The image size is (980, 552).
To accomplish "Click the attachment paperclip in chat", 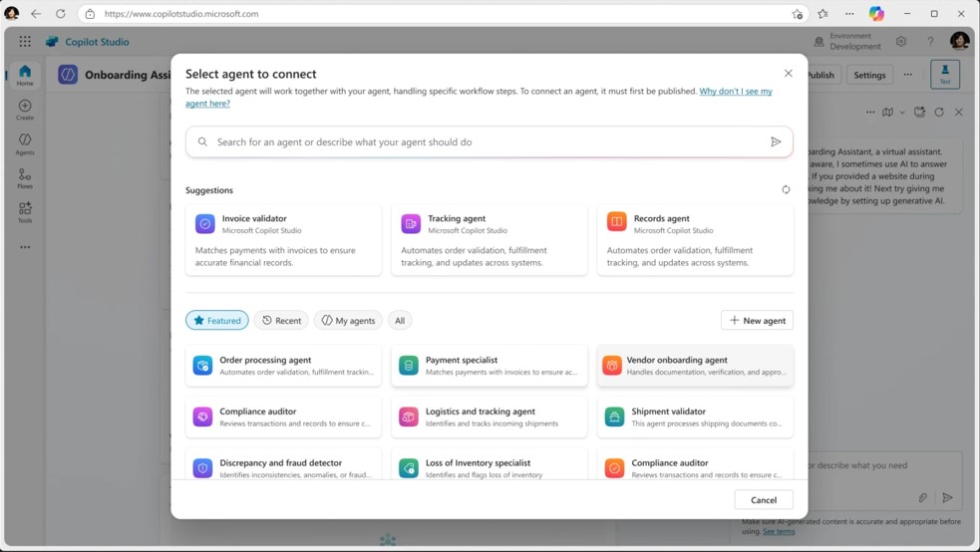I will click(x=922, y=497).
